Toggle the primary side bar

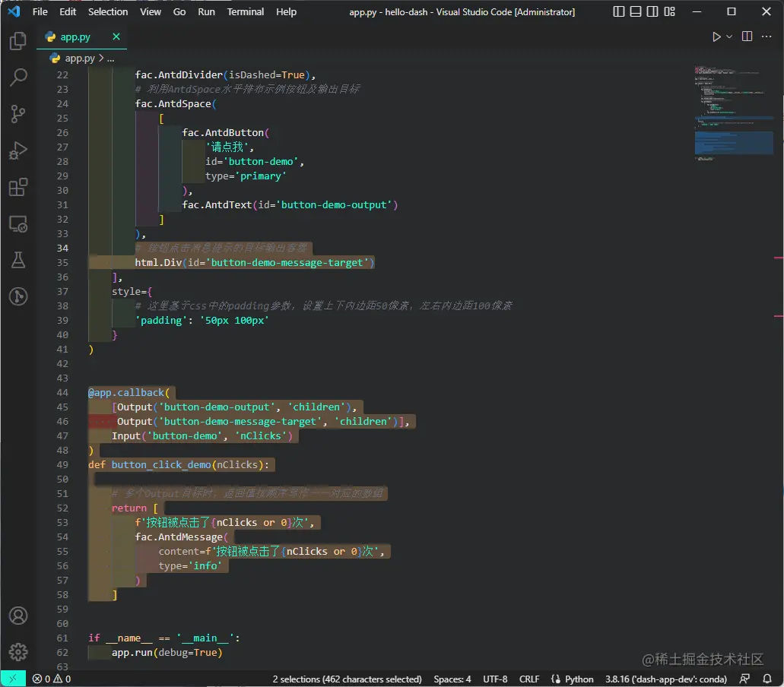(x=618, y=11)
